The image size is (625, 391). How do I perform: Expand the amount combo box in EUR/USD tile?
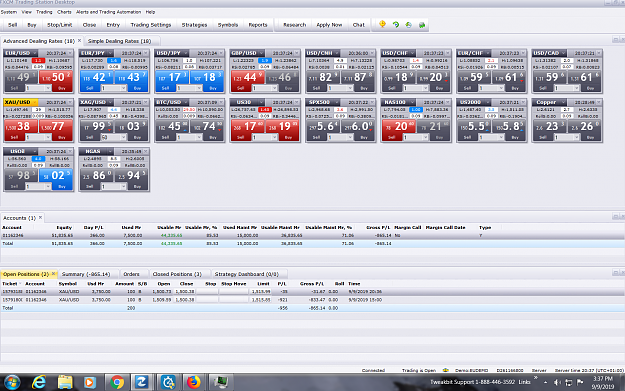coord(48,88)
